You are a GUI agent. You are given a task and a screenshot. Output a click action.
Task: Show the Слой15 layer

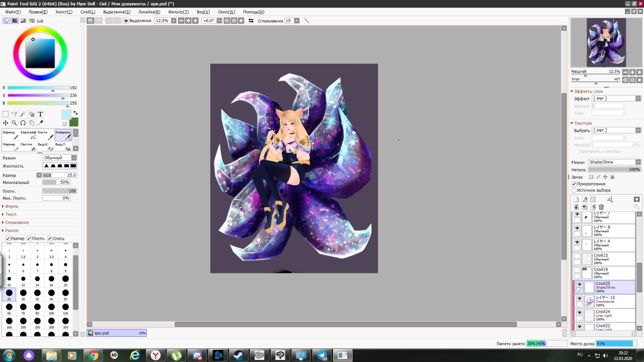pos(577,256)
